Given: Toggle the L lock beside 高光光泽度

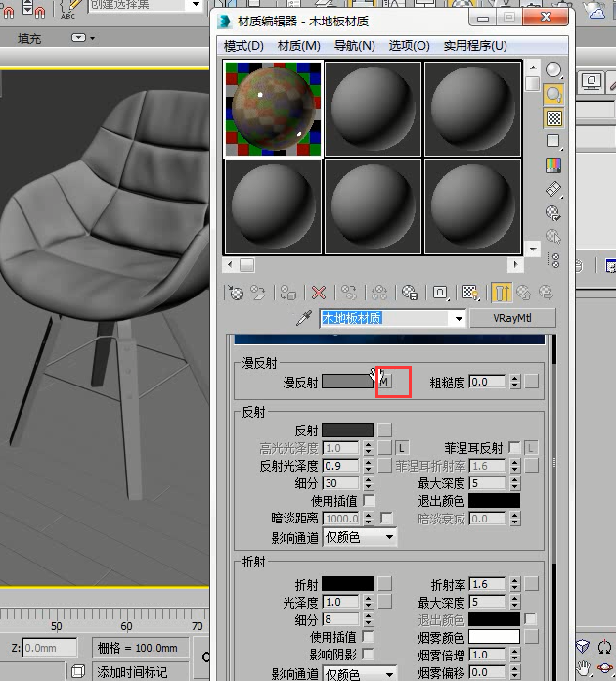Looking at the screenshot, I should click(402, 448).
